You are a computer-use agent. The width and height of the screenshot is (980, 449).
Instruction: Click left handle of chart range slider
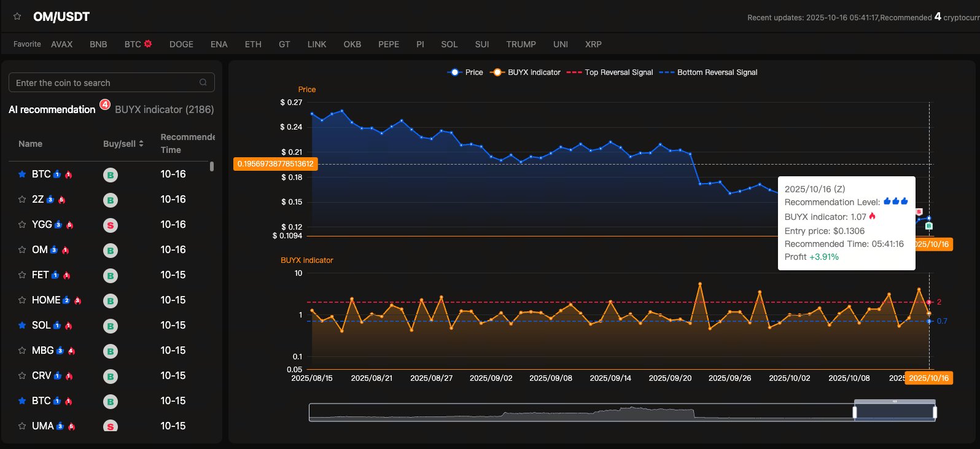click(855, 412)
